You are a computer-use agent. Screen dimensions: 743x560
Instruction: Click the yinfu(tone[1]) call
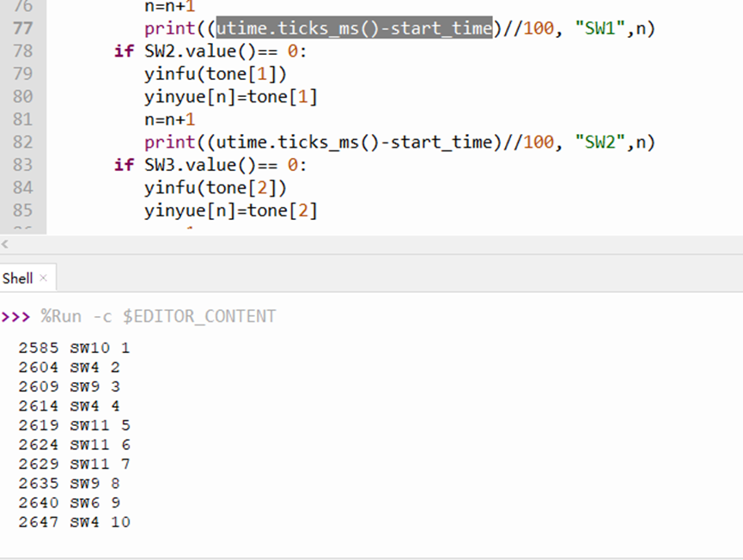[216, 74]
